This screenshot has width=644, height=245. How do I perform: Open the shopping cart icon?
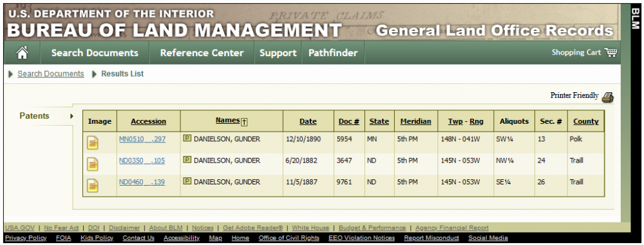coord(611,52)
